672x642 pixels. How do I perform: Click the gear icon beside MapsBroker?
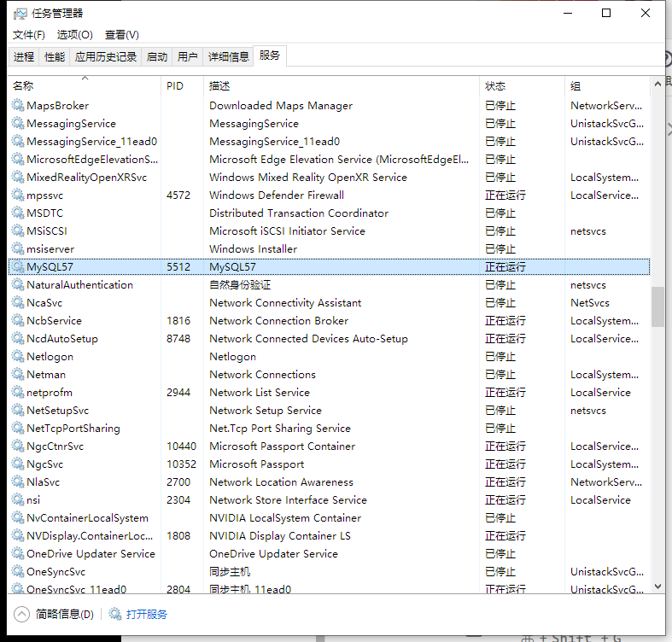pos(18,105)
